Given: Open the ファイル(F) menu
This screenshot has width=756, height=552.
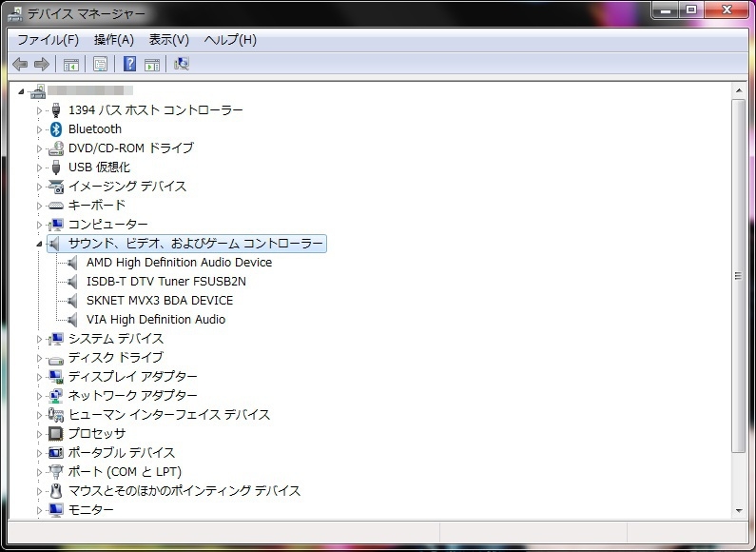Looking at the screenshot, I should [x=48, y=40].
